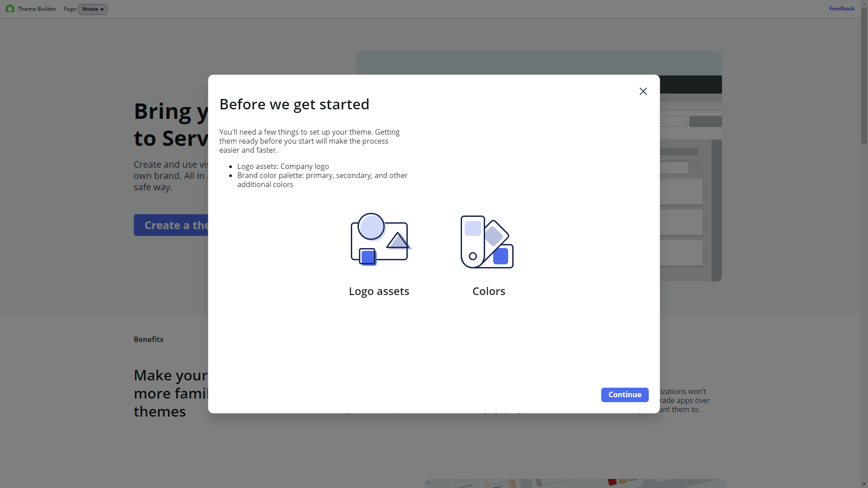The height and width of the screenshot is (488, 868).
Task: Click the light purple swatch on palette card
Action: [x=473, y=229]
